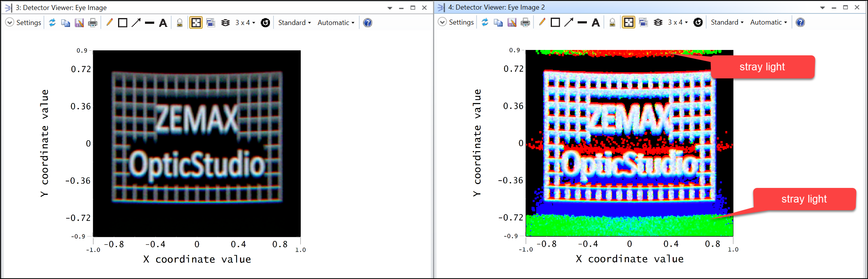Refresh the Eye Image detector viewer
The width and height of the screenshot is (868, 279).
coord(52,23)
